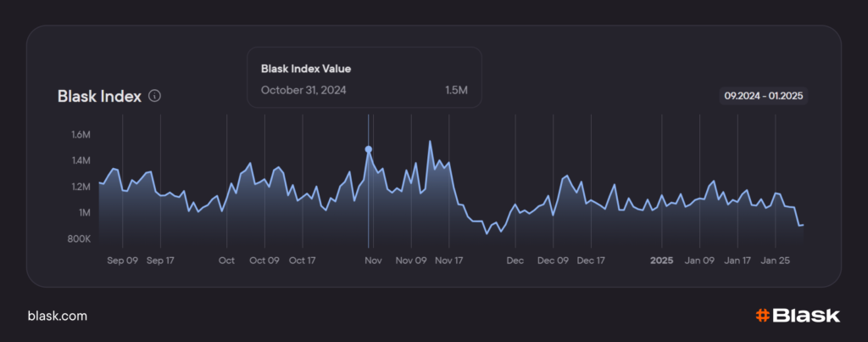
Task: Select the Sep 17 x-axis label
Action: tap(161, 261)
